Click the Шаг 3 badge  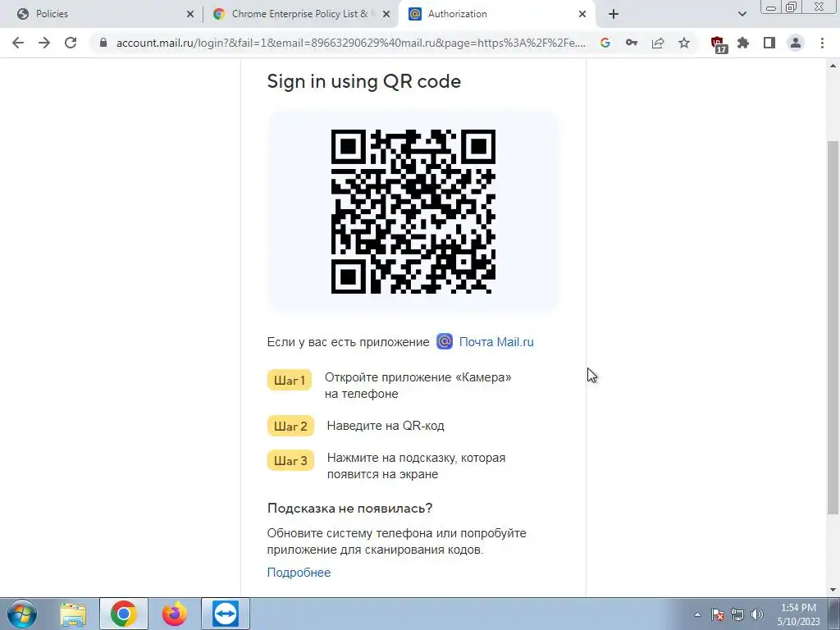pyautogui.click(x=290, y=461)
